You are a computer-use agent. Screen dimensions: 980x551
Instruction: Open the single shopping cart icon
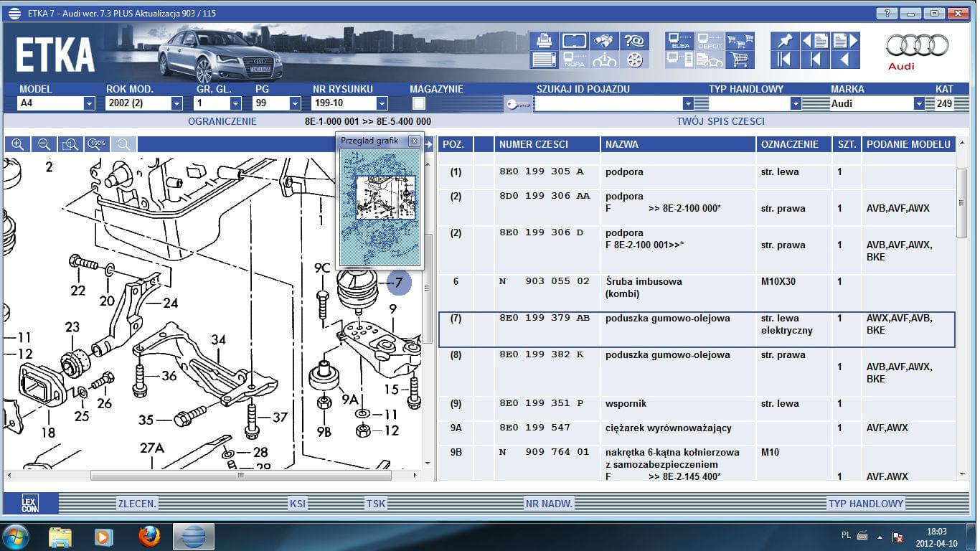740,60
